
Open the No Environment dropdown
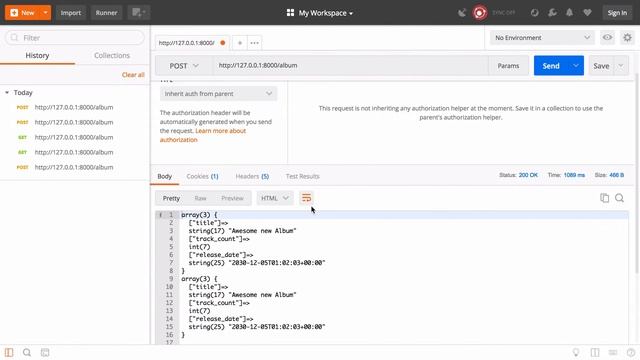(542, 38)
